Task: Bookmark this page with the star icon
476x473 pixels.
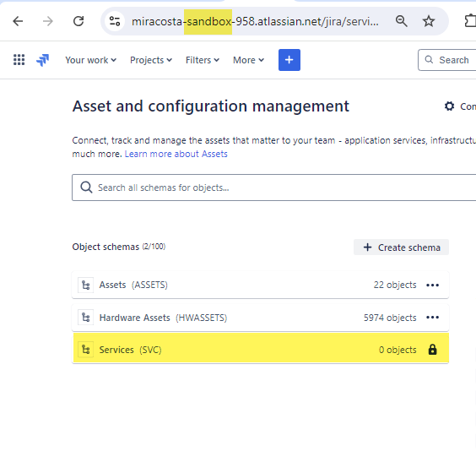Action: 429,21
